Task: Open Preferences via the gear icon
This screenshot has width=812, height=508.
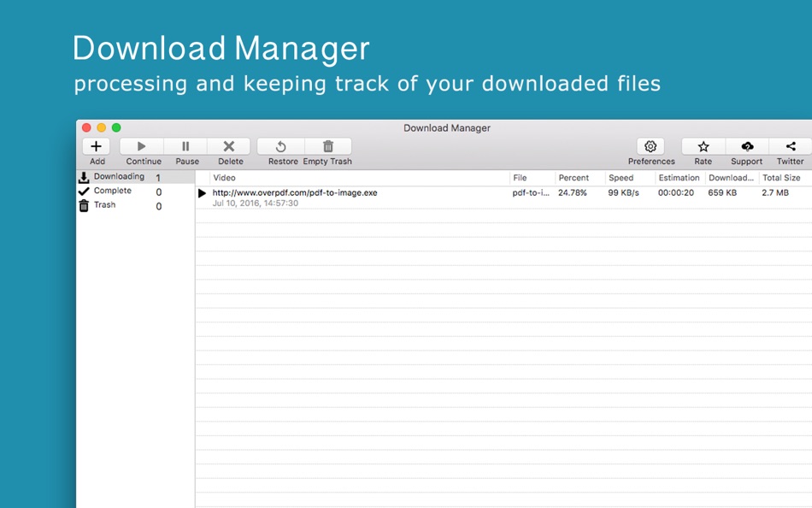Action: point(650,146)
